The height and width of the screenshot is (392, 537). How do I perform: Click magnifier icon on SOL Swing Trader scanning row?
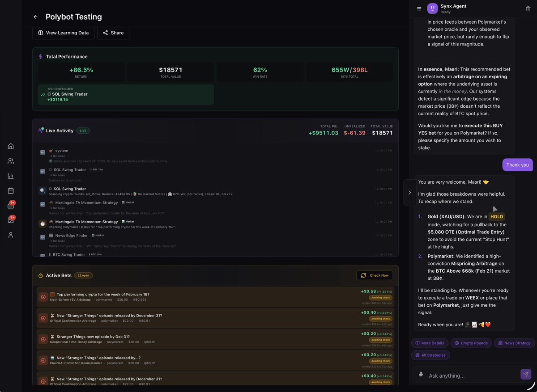tap(43, 190)
